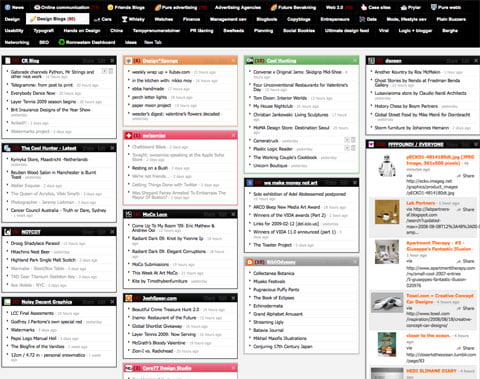Click the orange Blogger icon on BibliOdyssey widget
Screen dimensions: 480x379
coord(250,262)
